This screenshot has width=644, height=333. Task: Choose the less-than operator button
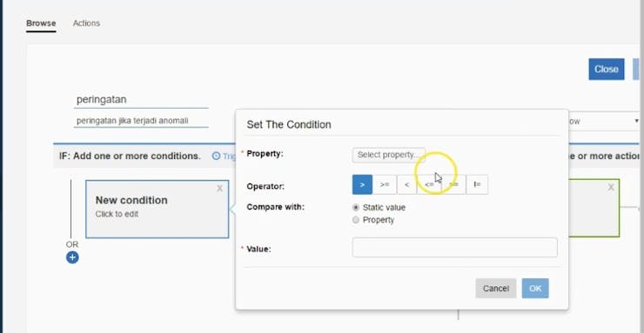point(406,184)
